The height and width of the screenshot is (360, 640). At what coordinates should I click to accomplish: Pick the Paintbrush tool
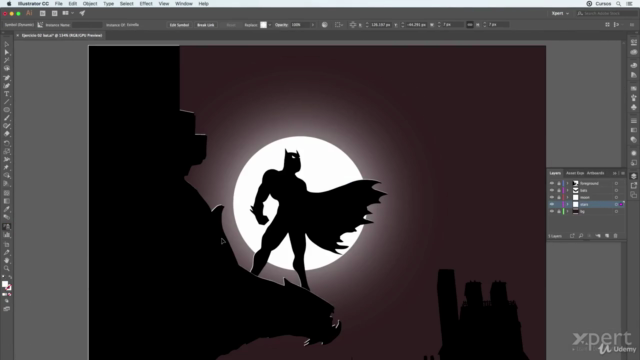(x=7, y=118)
